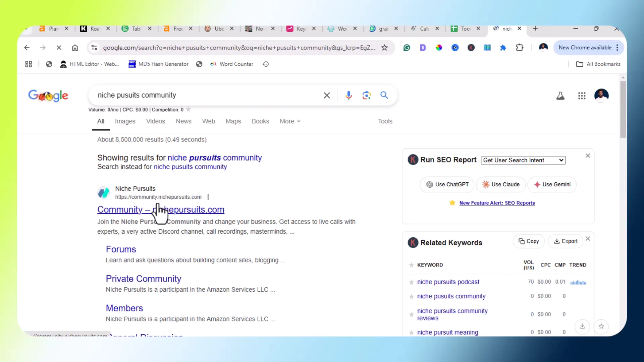This screenshot has width=644, height=362.
Task: Submit the search with magnifier icon
Action: tap(384, 96)
